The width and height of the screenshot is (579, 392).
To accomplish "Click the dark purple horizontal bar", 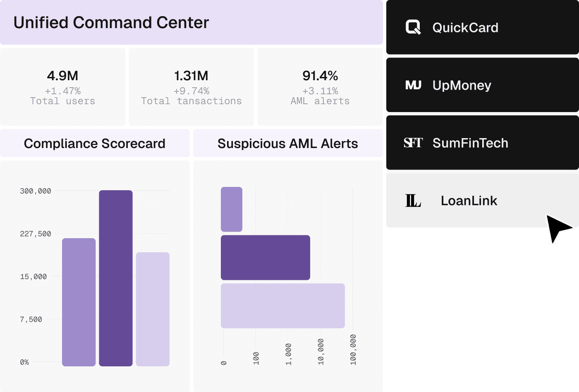I will point(266,258).
